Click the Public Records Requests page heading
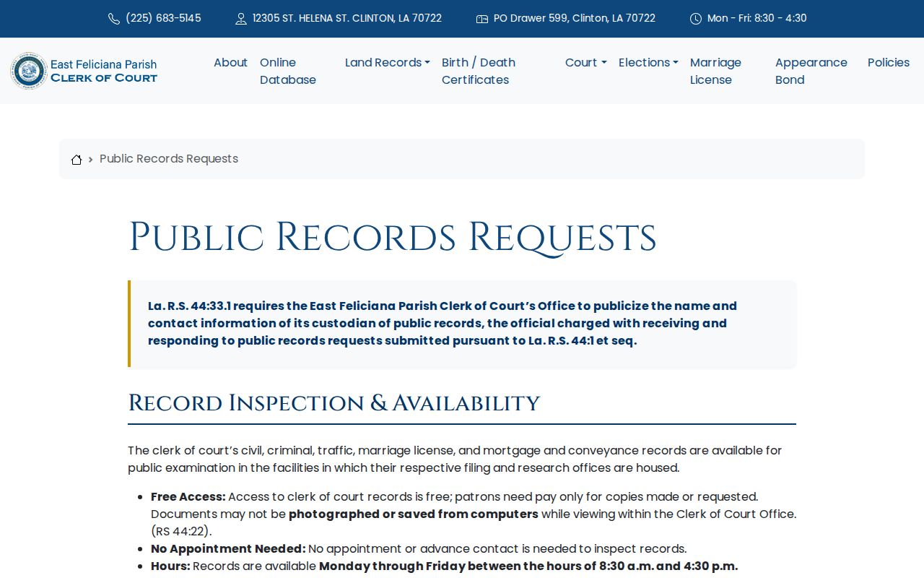Viewport: 924px width, 578px height. click(x=392, y=237)
